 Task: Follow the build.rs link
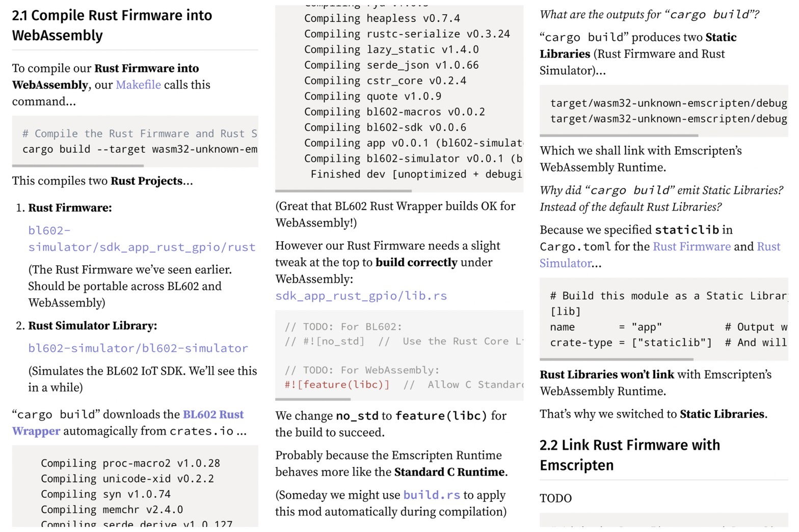[431, 495]
